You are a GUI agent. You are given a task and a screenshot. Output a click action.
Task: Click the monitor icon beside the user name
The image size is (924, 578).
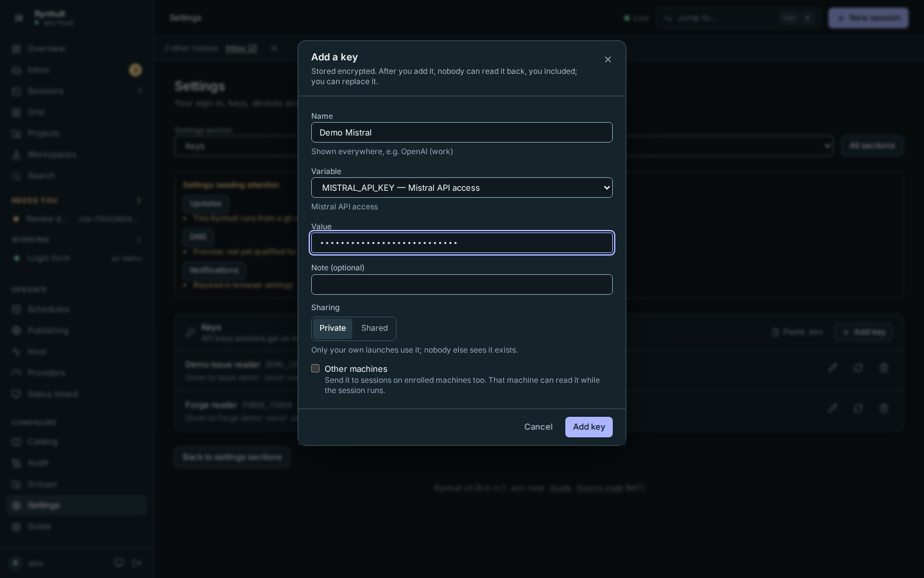pos(119,563)
